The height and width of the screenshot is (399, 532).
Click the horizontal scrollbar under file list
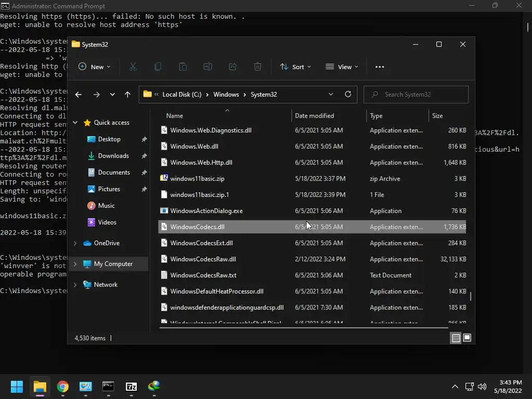(x=303, y=328)
